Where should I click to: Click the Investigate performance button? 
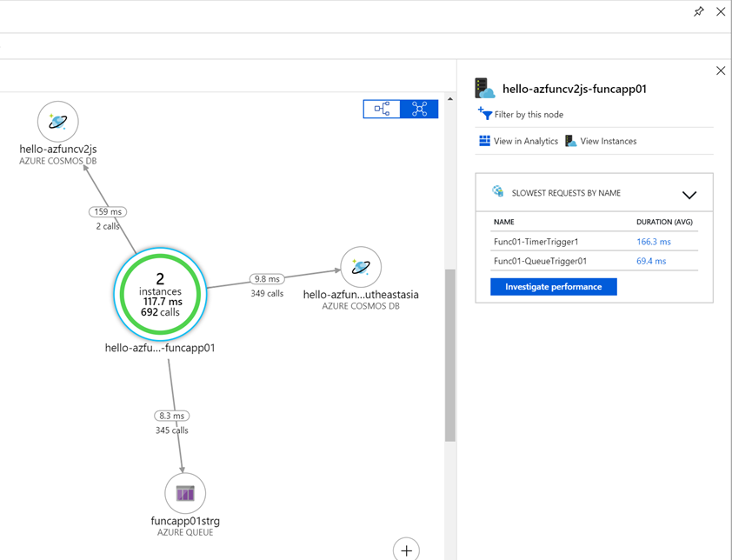click(x=554, y=286)
